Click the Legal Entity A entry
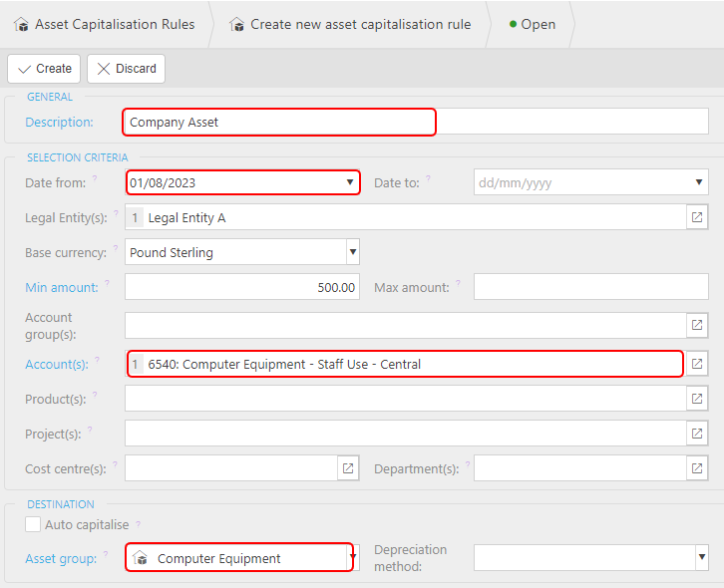724x588 pixels. coord(186,218)
